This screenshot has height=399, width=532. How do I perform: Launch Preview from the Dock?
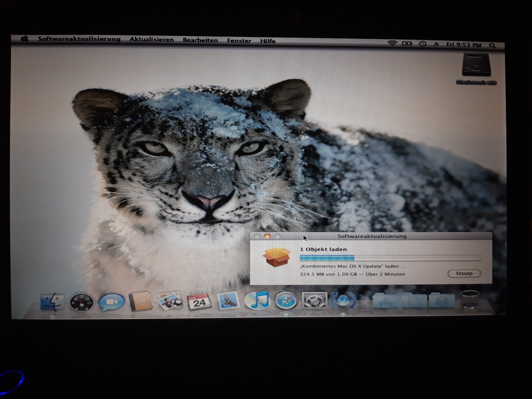tap(170, 301)
